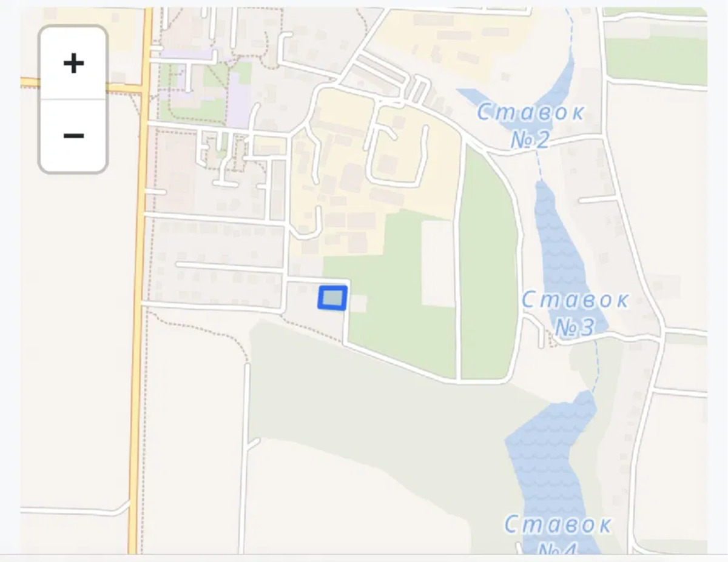Click the large Ставок №4 pond water
The image size is (728, 562).
(x=549, y=461)
